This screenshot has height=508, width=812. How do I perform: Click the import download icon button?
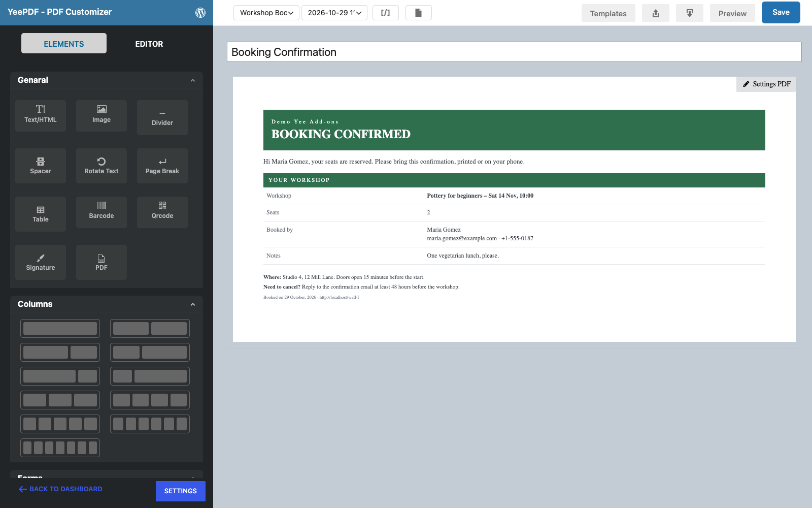coord(690,13)
